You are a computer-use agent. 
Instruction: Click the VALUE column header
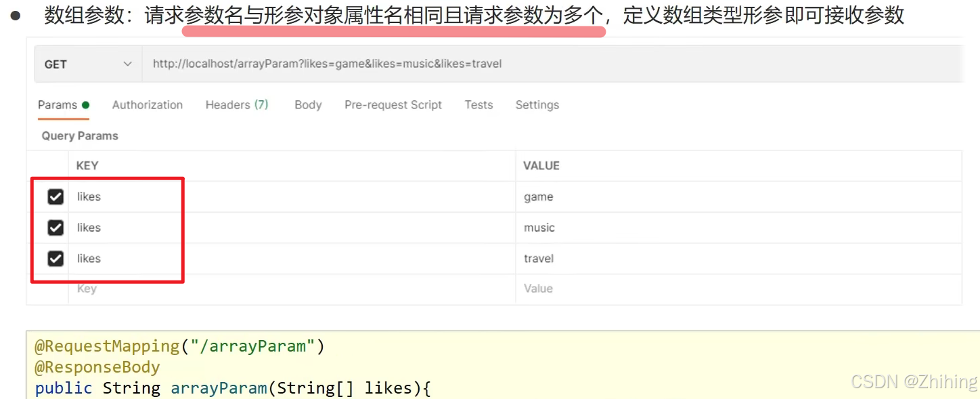point(541,166)
